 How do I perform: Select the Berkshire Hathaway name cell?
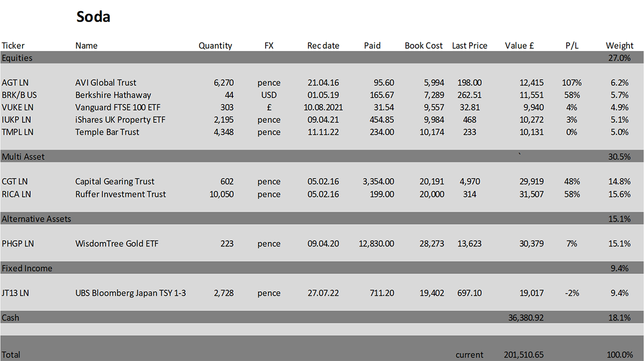click(113, 95)
